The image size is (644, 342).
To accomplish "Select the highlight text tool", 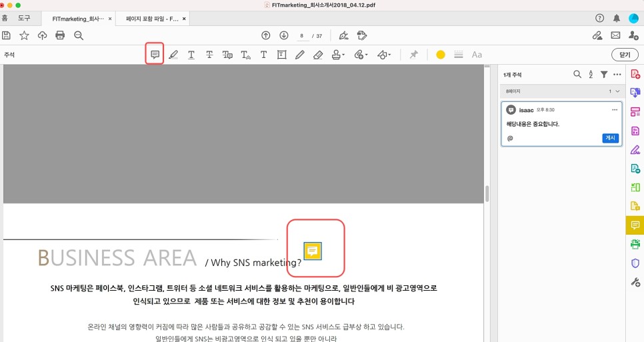I will [x=173, y=55].
